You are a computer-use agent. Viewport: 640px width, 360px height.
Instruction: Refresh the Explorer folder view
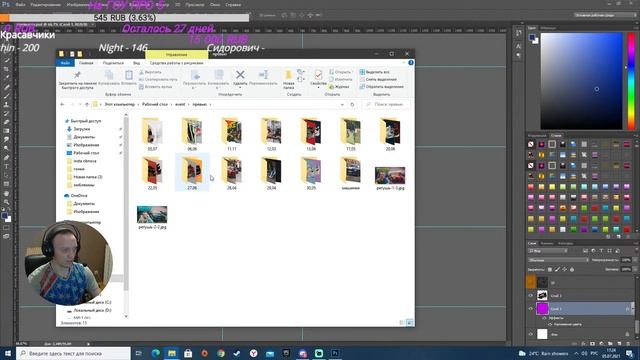[352, 104]
